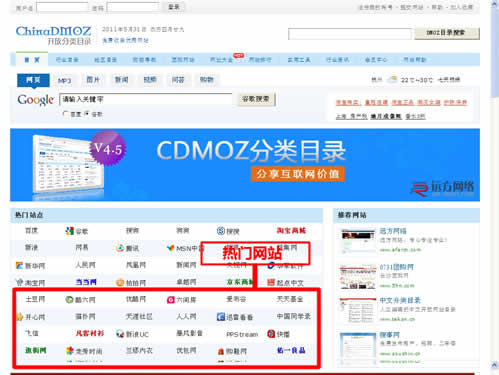Open the MSN中国 link with butterfly icon
Screen dimensions: 499x375
tap(185, 248)
